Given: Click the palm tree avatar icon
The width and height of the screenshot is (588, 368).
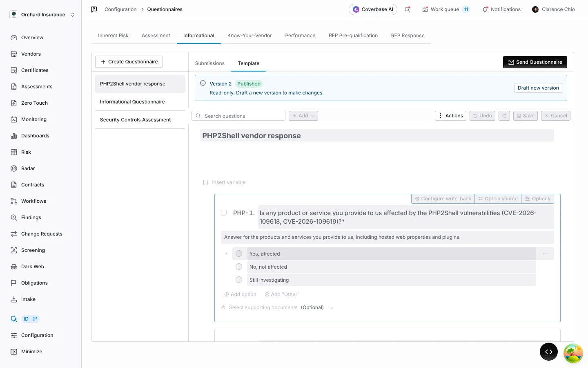Looking at the screenshot, I should (573, 353).
